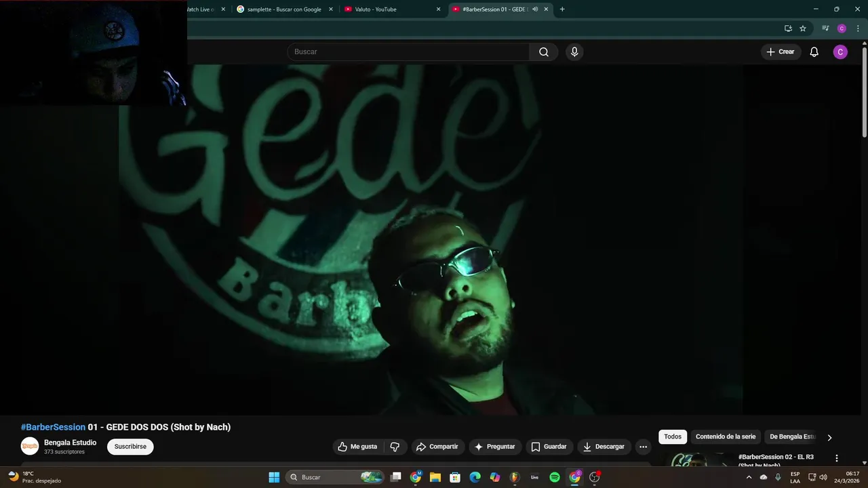Dislike the video with thumbs-down
Screen dimensions: 868x488
[x=395, y=447]
